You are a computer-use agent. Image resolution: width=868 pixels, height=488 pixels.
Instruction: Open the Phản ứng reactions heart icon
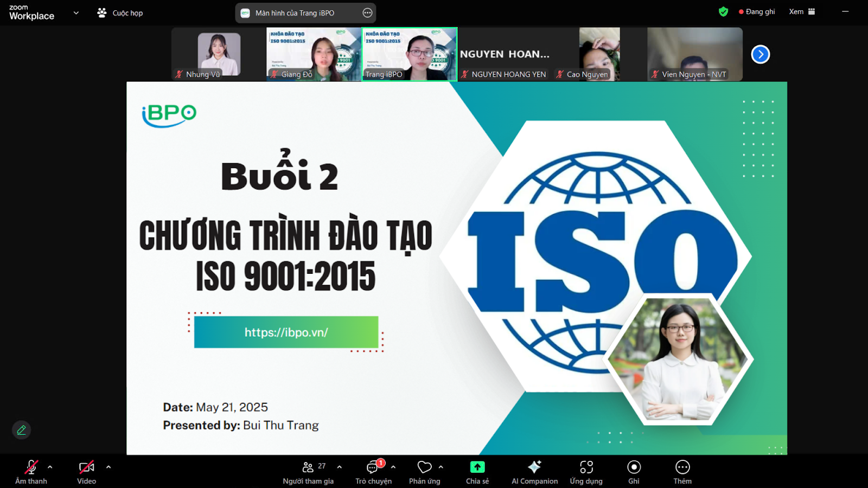tap(424, 467)
